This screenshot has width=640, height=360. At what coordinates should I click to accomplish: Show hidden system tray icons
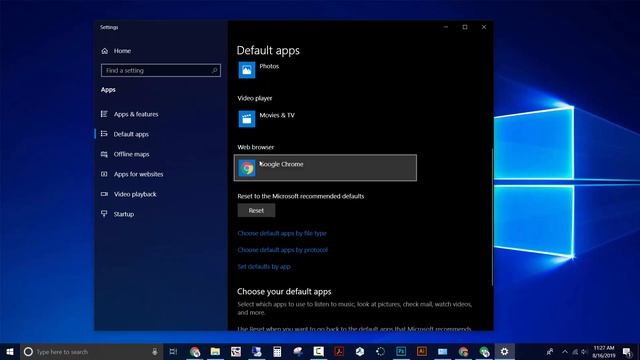(565, 351)
